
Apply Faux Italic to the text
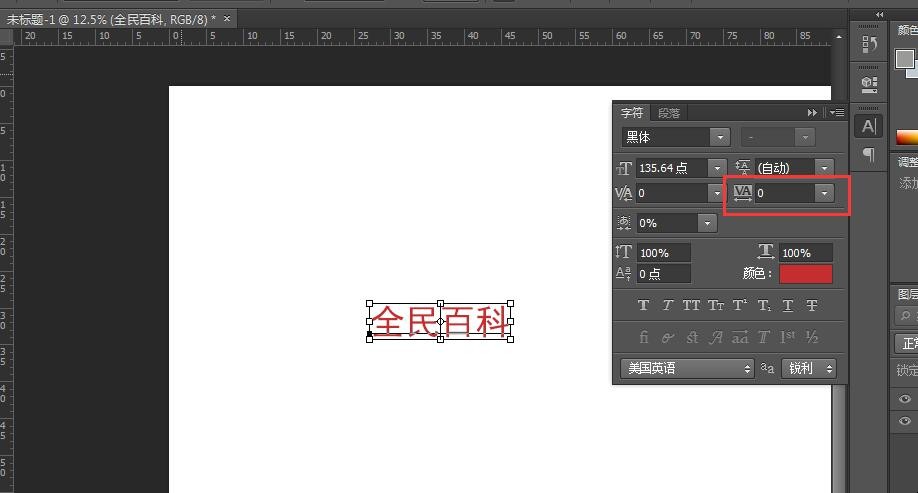(x=667, y=305)
